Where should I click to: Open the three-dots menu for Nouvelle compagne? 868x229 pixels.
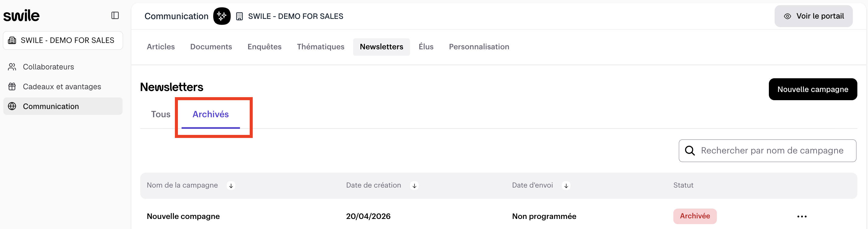[x=802, y=217]
